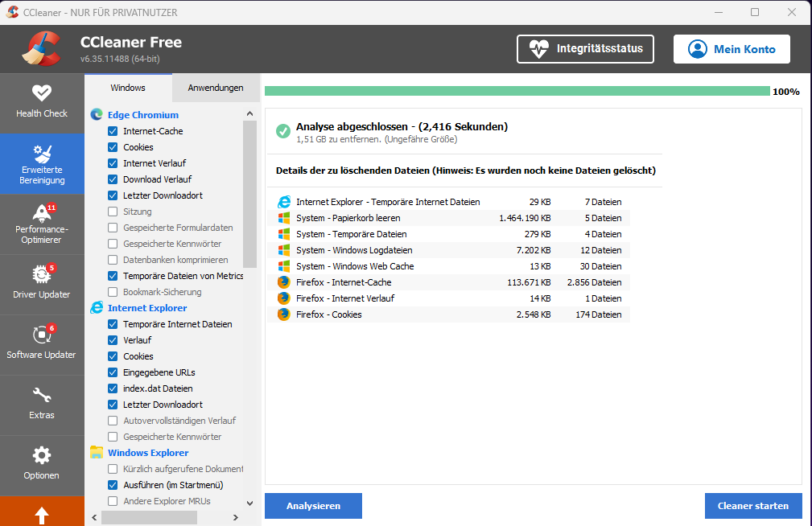The width and height of the screenshot is (812, 526).
Task: Click the vertical scrollbar thumb in checklist
Action: (250, 194)
